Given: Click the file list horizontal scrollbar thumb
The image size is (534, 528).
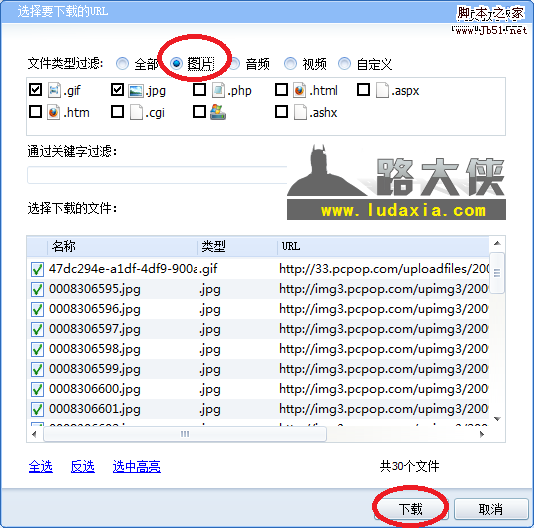Looking at the screenshot, I should 185,434.
